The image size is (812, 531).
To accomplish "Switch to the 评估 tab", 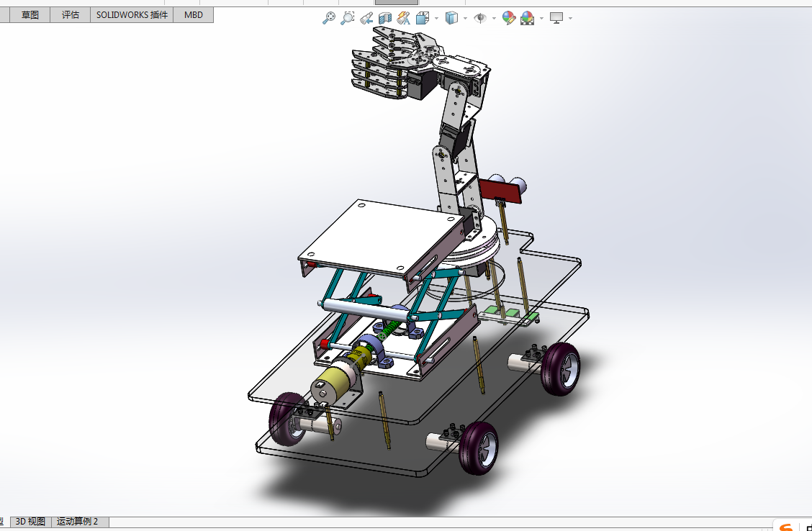I will (x=71, y=15).
